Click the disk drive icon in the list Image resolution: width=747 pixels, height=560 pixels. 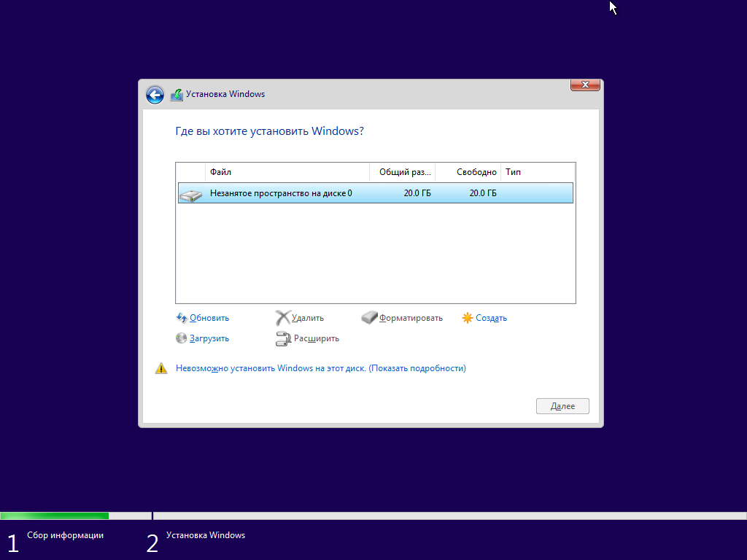pos(190,194)
